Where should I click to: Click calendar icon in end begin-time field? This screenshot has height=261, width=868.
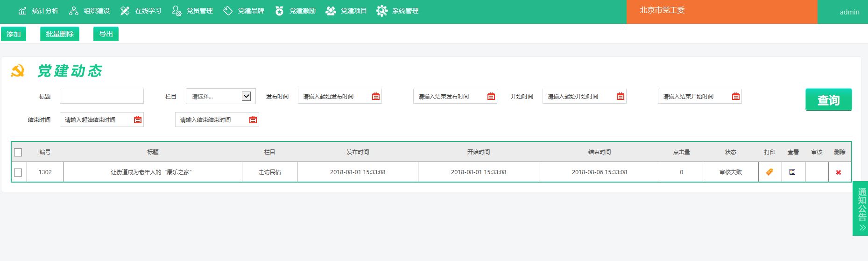tap(736, 97)
